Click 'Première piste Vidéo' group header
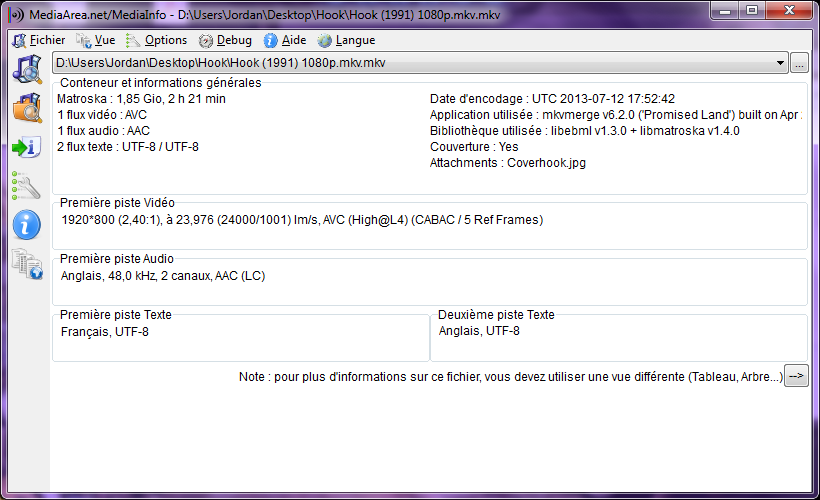This screenshot has height=500, width=820. coord(117,202)
